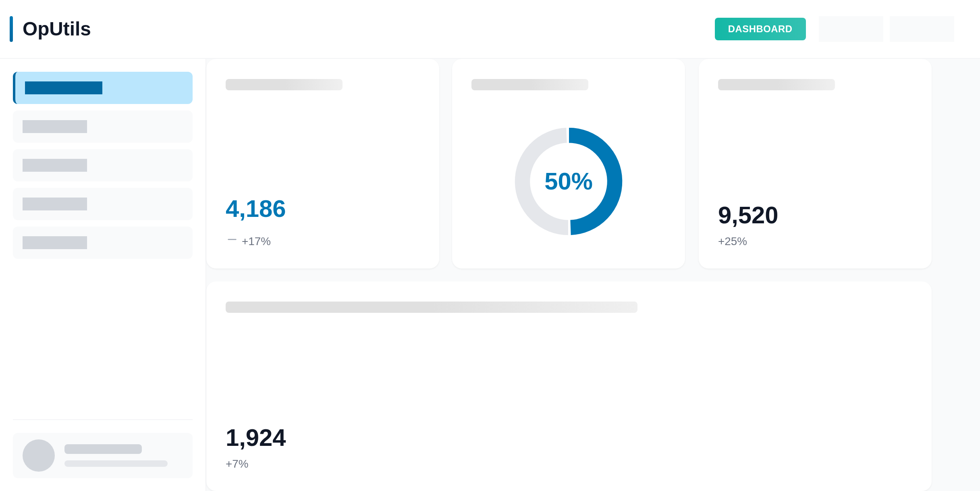Image resolution: width=980 pixels, height=491 pixels.
Task: Click the 1,924 metric value
Action: [x=255, y=438]
